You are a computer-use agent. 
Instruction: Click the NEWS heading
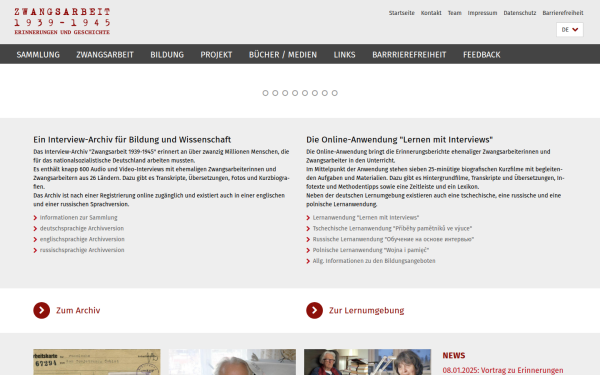coord(454,355)
